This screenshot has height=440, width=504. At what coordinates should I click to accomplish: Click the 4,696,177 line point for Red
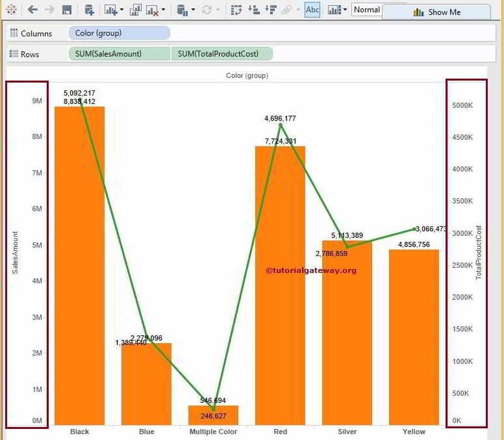pos(281,125)
